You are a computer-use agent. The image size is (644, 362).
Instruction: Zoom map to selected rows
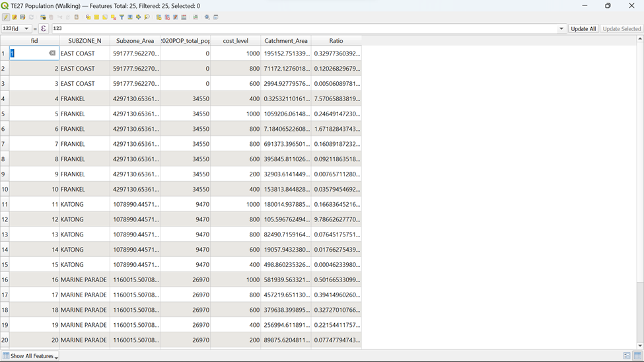(x=147, y=17)
